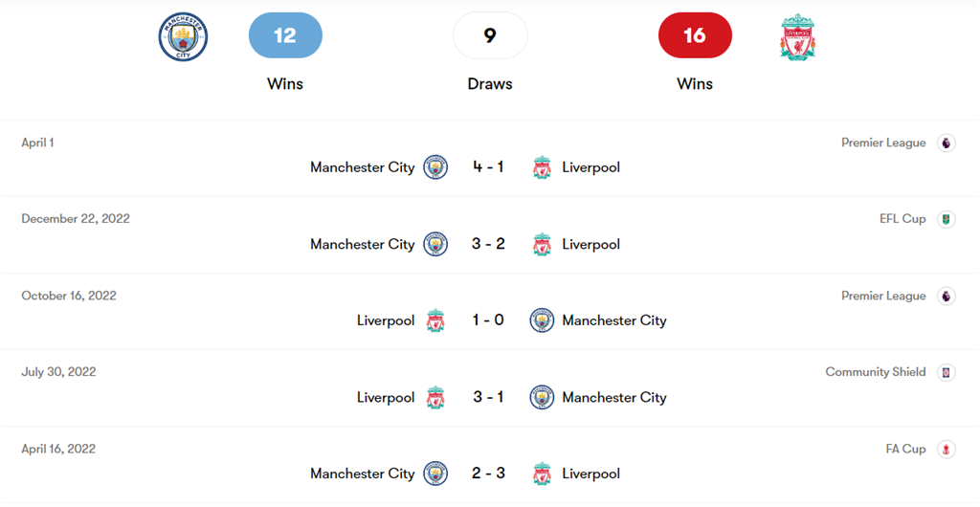Click Manchester City crest in the April 1 match
This screenshot has height=507, width=980.
click(435, 167)
